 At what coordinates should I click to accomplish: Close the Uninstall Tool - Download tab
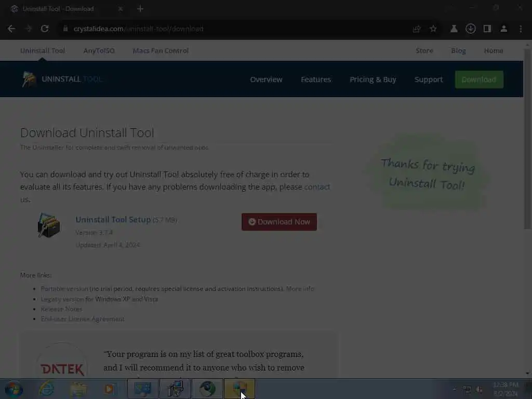click(121, 9)
